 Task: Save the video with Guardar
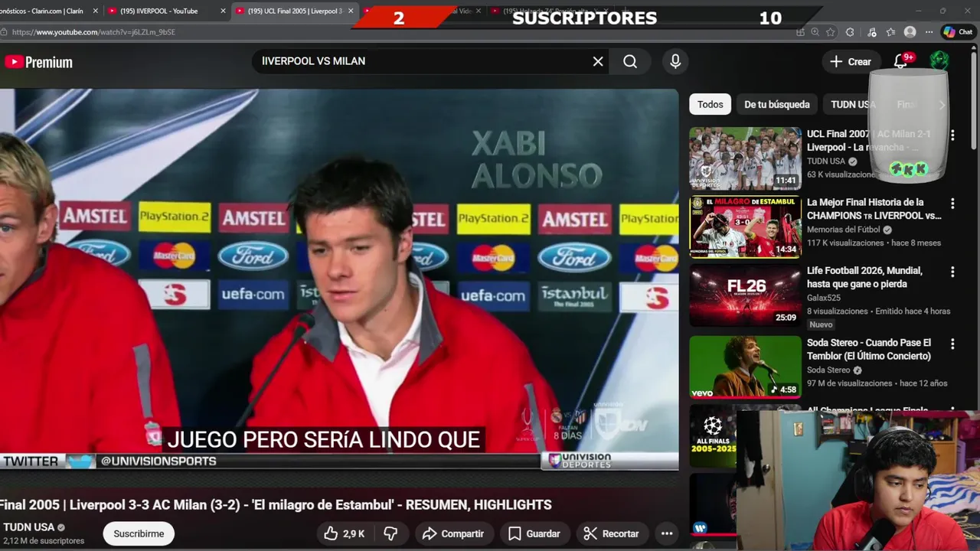tap(534, 533)
